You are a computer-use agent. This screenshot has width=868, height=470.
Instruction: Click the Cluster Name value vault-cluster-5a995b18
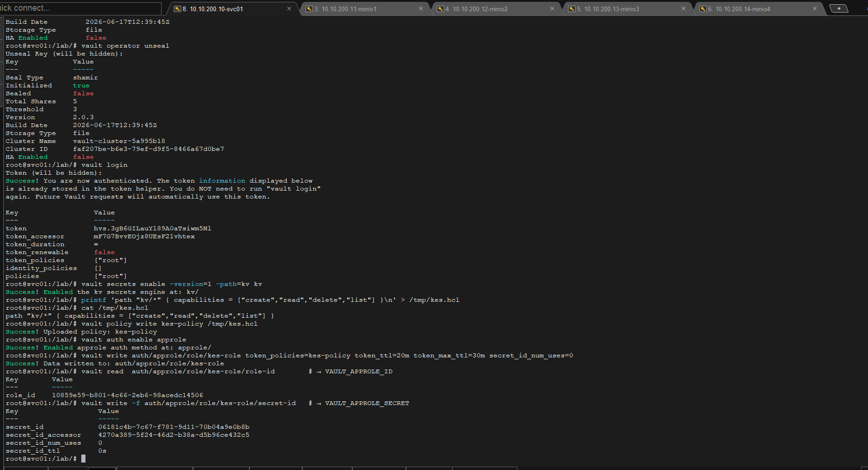point(119,141)
